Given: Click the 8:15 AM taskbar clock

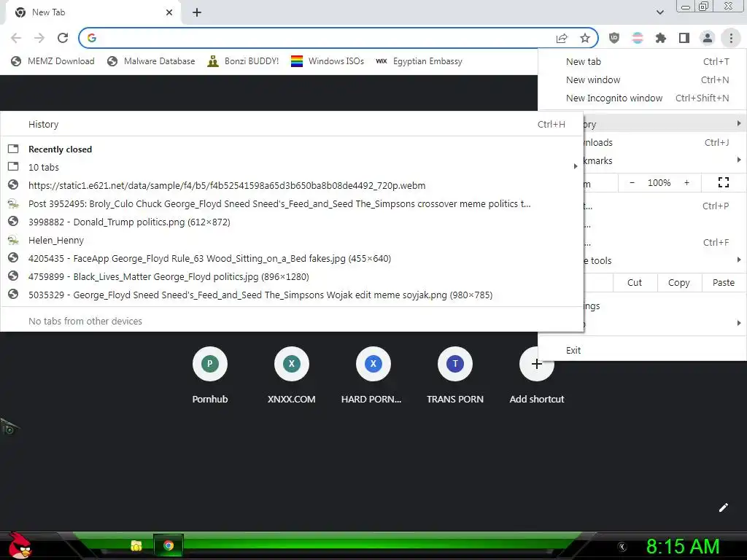Looking at the screenshot, I should (683, 547).
